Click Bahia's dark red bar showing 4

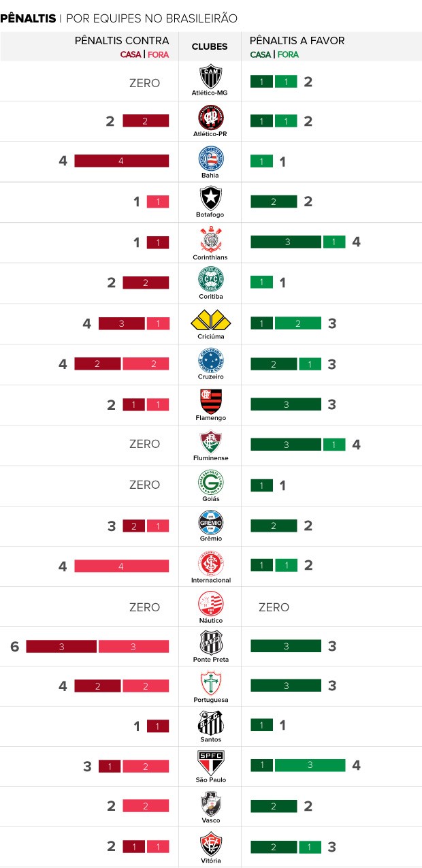[x=121, y=161]
